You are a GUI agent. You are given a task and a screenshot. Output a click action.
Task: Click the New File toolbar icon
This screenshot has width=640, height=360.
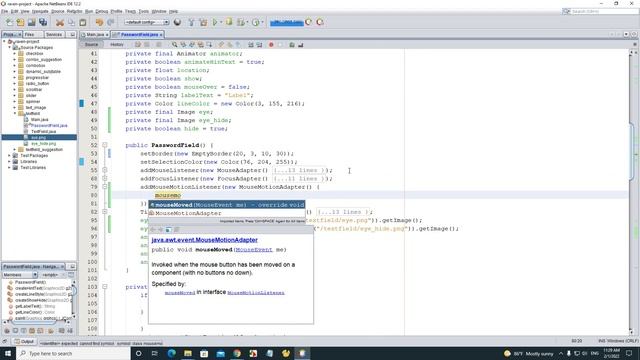pyautogui.click(x=9, y=22)
